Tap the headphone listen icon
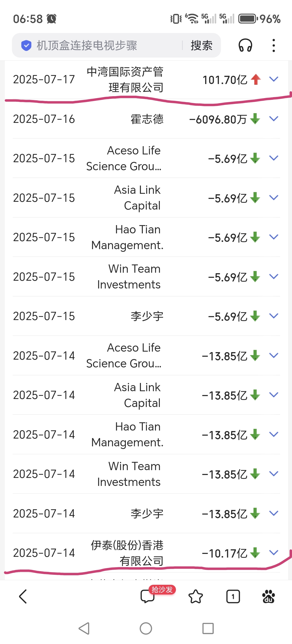The height and width of the screenshot is (644, 292). [245, 45]
